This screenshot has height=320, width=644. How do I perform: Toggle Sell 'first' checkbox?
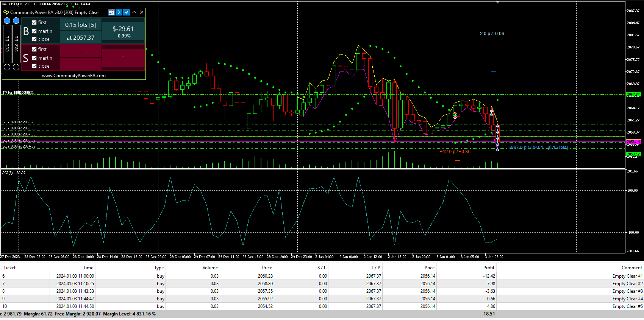tap(34, 49)
